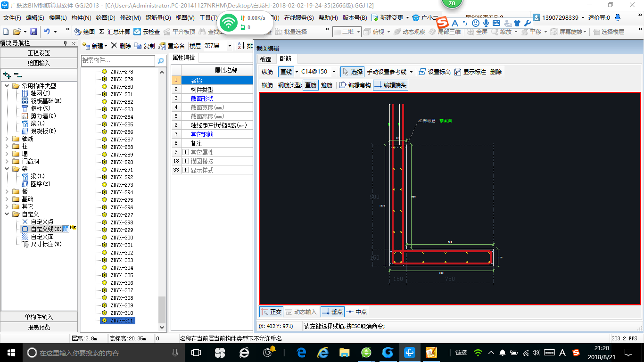Click the 报表预览 navigation button
The image size is (644, 362).
[39, 327]
